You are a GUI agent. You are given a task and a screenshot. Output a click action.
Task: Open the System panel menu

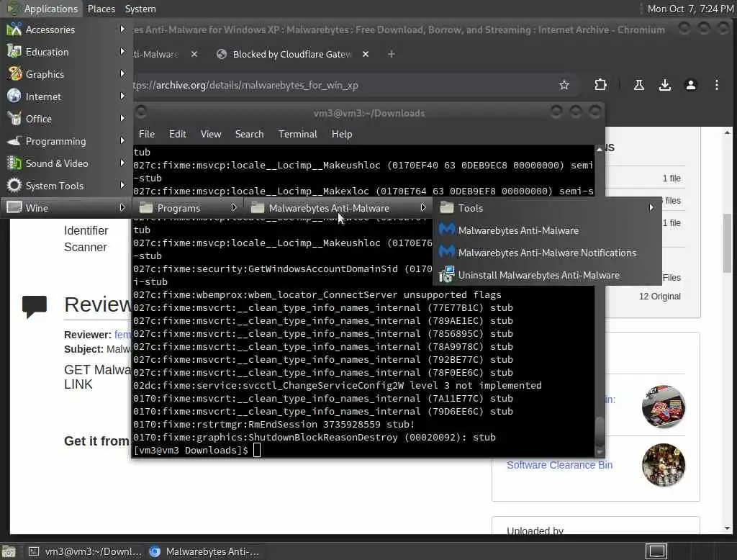(x=140, y=9)
